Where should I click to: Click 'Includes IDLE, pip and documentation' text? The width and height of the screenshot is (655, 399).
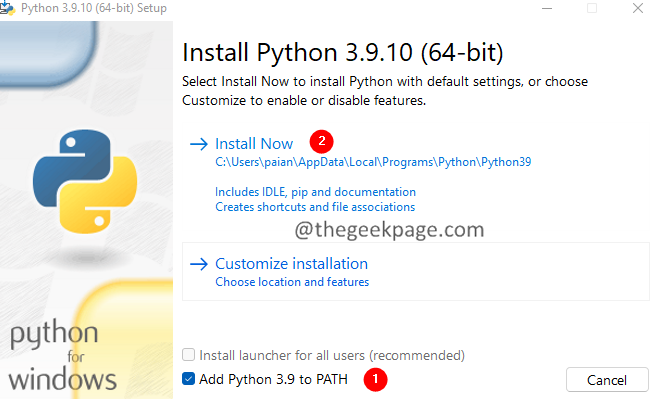[315, 192]
